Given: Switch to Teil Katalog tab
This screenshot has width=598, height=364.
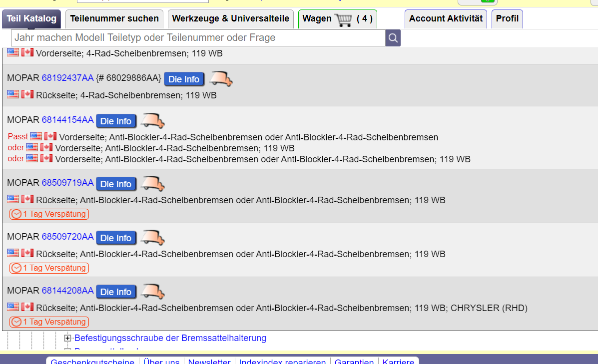Looking at the screenshot, I should click(x=31, y=19).
